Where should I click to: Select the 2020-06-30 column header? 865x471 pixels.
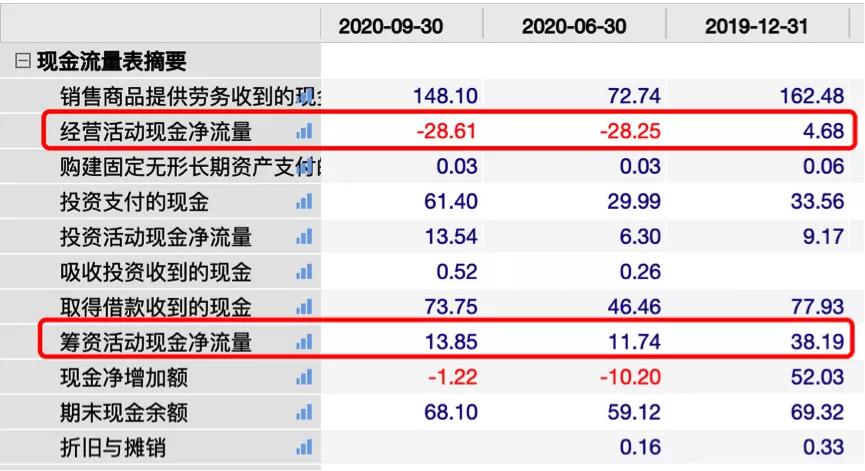tap(574, 26)
